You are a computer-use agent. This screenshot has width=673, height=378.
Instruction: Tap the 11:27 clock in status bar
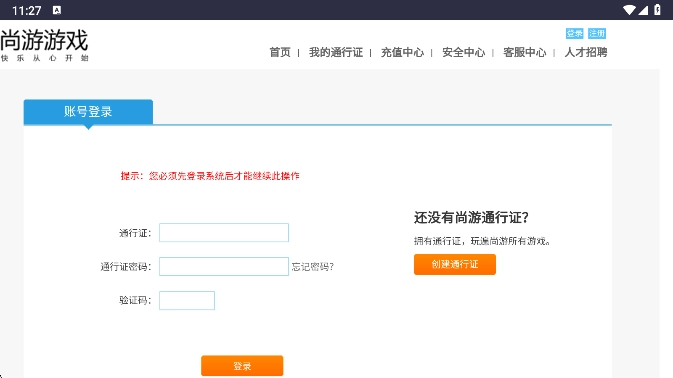(x=27, y=10)
